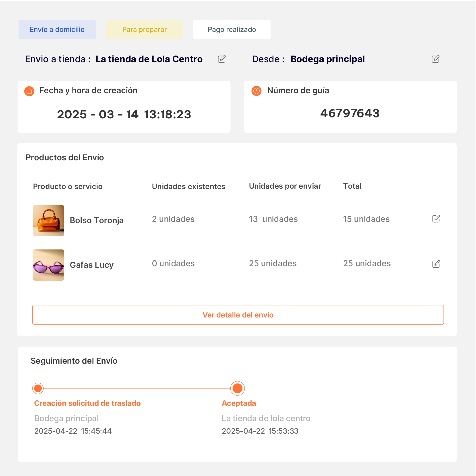The width and height of the screenshot is (476, 476).
Task: Click the orange clock icon beside Número de guía
Action: point(256,91)
